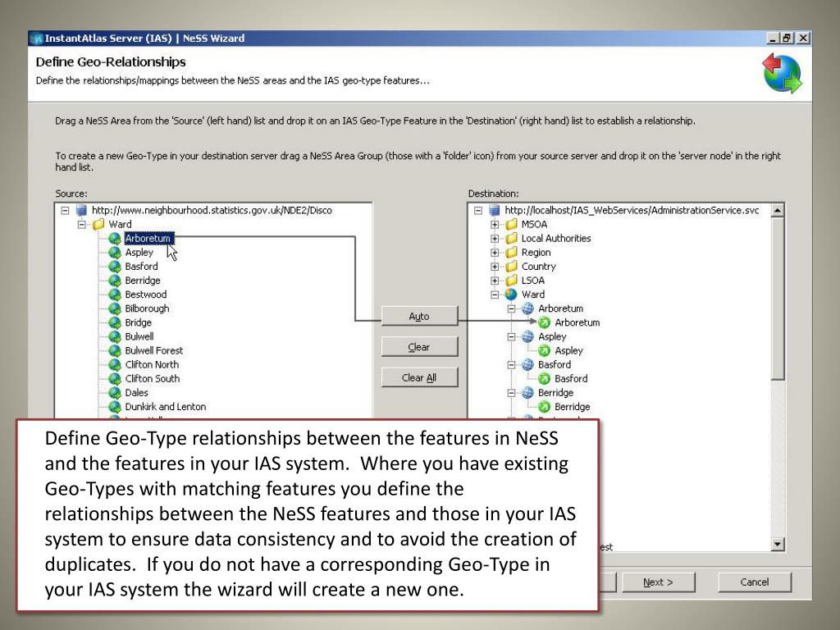Click the Region folder icon
The height and width of the screenshot is (630, 840).
(512, 253)
